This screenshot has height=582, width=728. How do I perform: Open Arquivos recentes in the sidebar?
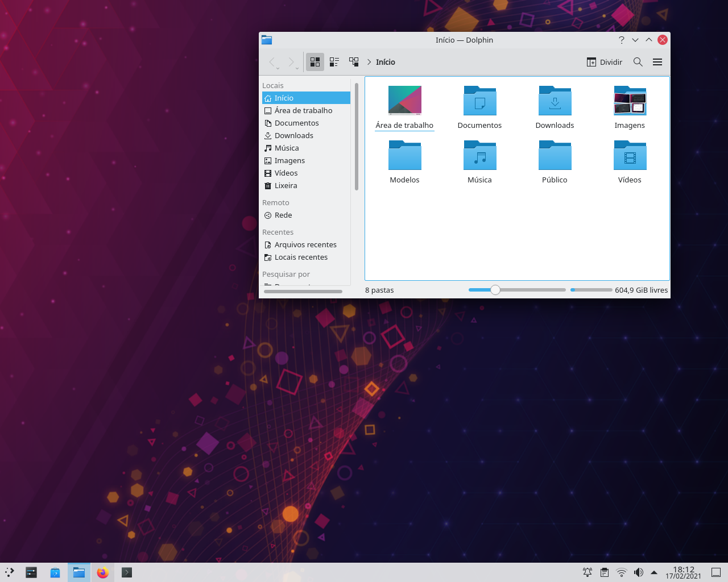pyautogui.click(x=305, y=244)
